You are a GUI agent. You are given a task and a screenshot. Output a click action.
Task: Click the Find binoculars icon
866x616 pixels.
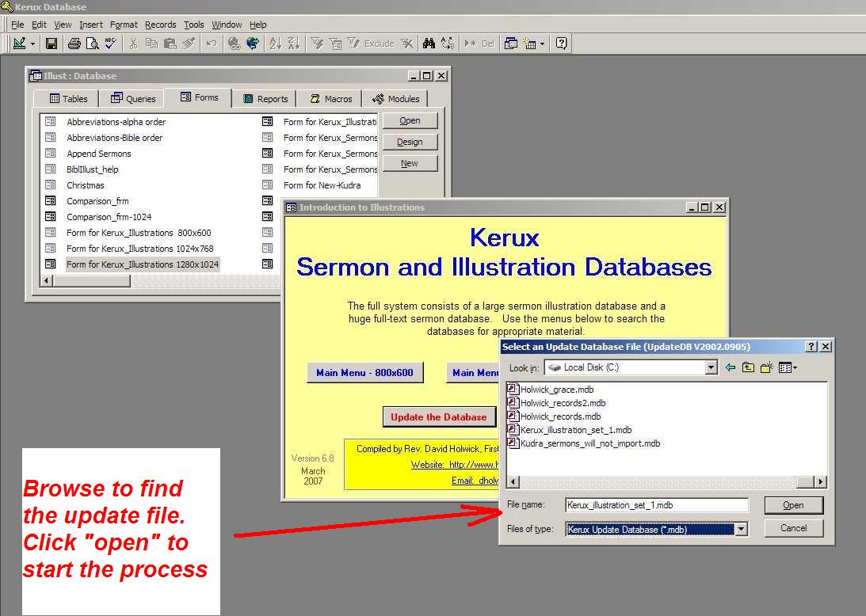429,44
